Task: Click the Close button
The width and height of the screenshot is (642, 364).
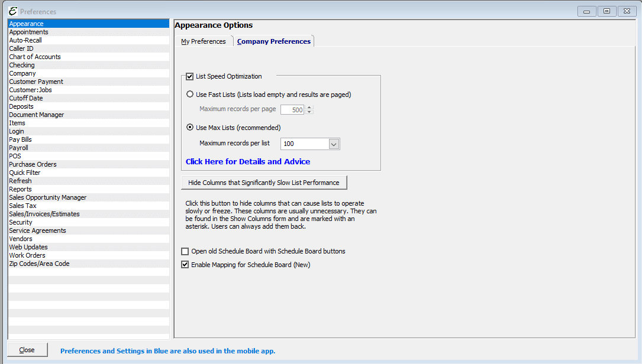Action: point(27,350)
